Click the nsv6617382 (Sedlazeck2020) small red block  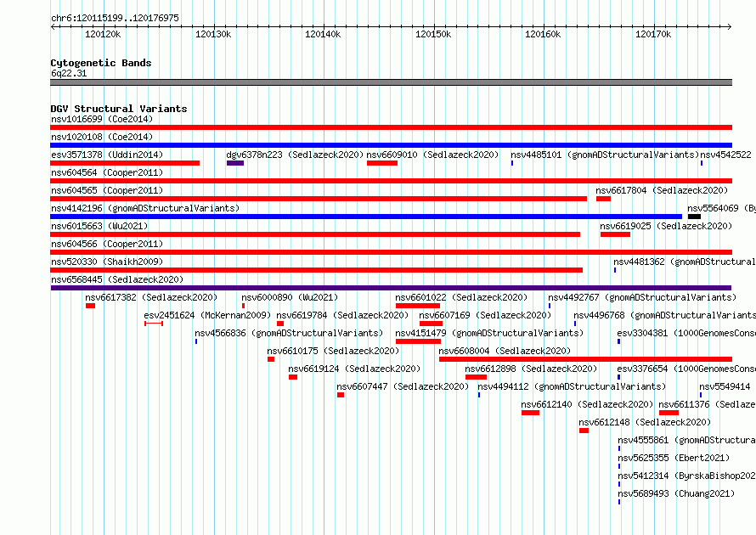pyautogui.click(x=90, y=306)
